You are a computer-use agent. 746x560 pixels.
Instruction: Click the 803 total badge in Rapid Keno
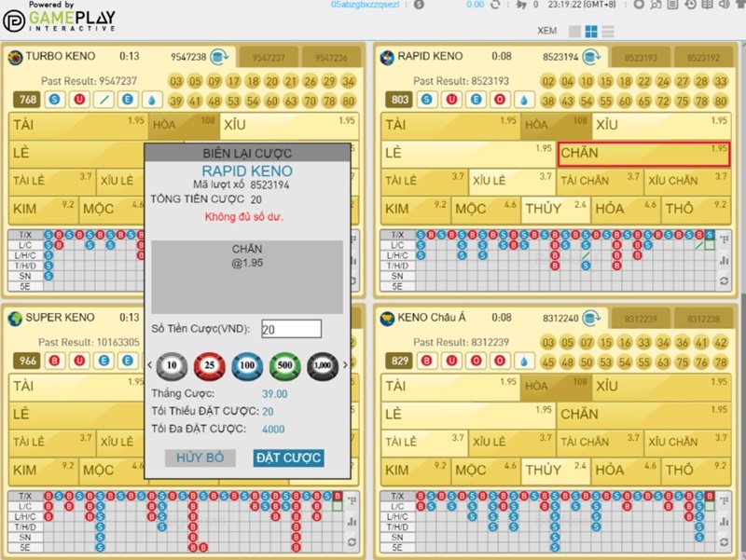tap(400, 100)
